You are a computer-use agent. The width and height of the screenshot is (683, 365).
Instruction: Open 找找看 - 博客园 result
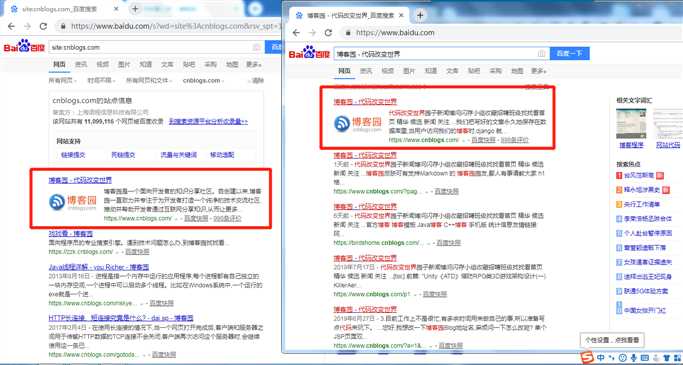(x=71, y=234)
